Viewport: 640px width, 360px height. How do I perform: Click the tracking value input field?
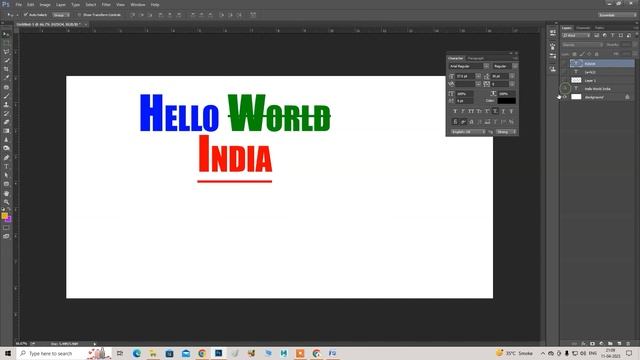[x=499, y=84]
